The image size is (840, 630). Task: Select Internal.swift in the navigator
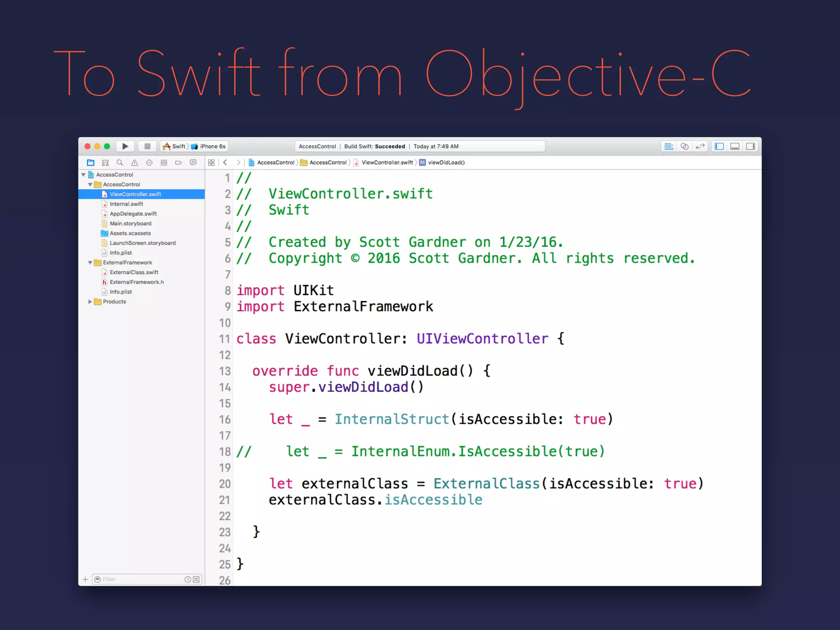coord(126,204)
